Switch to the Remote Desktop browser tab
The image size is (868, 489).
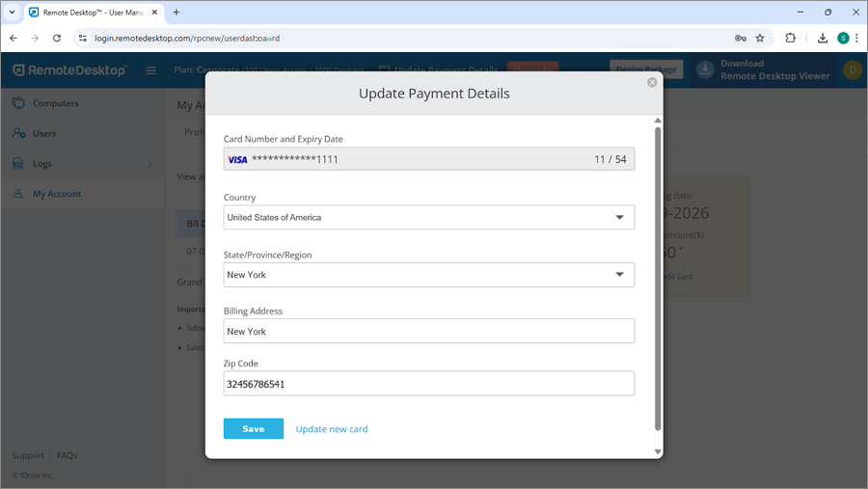tap(87, 13)
